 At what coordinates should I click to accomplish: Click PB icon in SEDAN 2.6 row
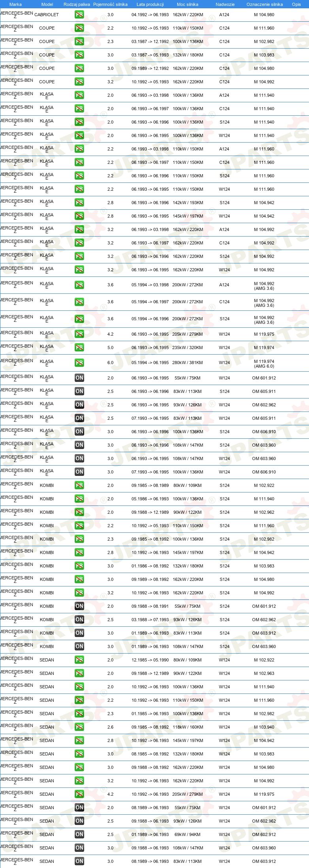point(79,727)
